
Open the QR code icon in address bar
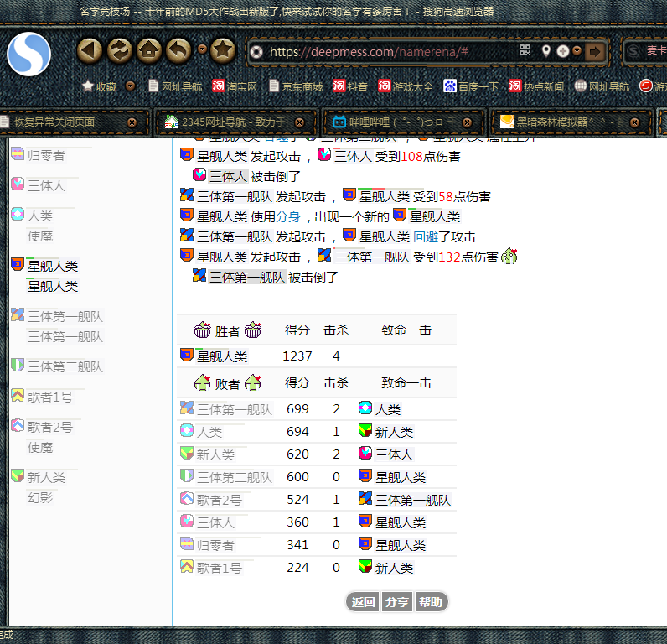click(x=525, y=51)
